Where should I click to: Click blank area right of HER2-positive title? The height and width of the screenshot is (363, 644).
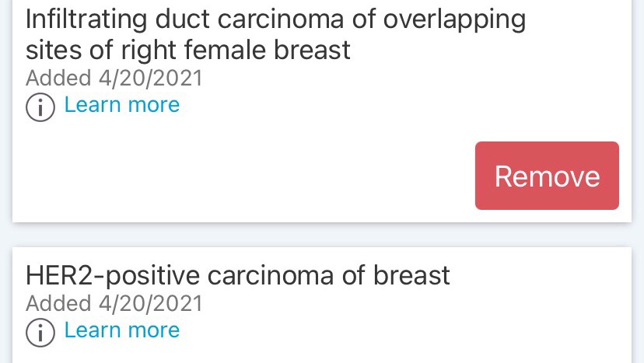pyautogui.click(x=537, y=277)
